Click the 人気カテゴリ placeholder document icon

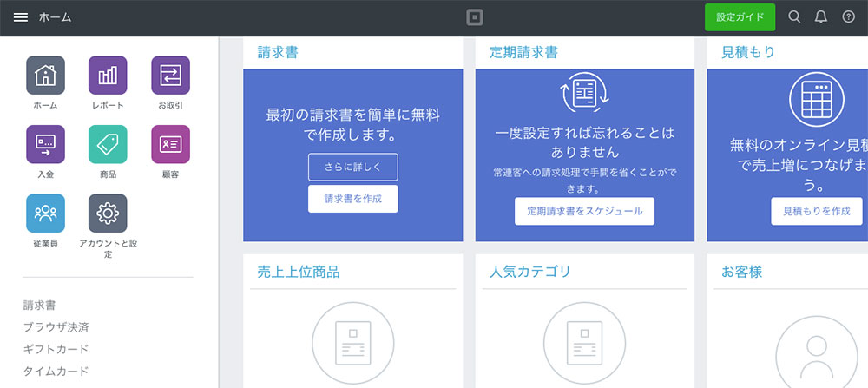pyautogui.click(x=584, y=343)
